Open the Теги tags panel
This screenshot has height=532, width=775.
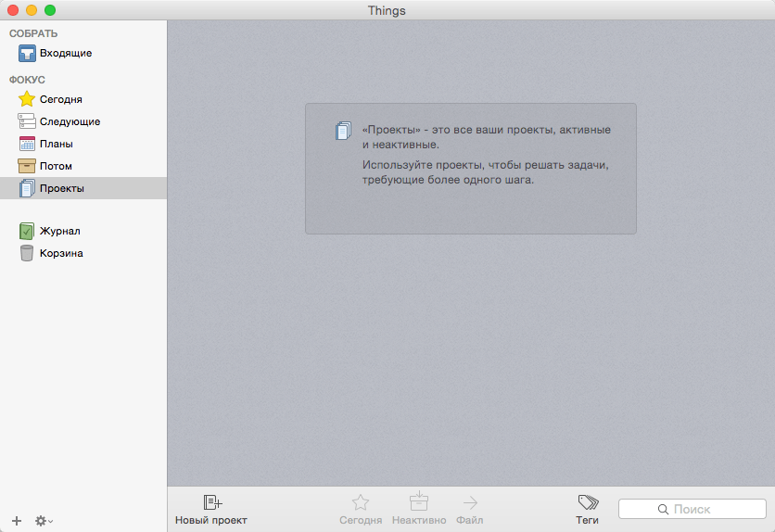(x=587, y=510)
